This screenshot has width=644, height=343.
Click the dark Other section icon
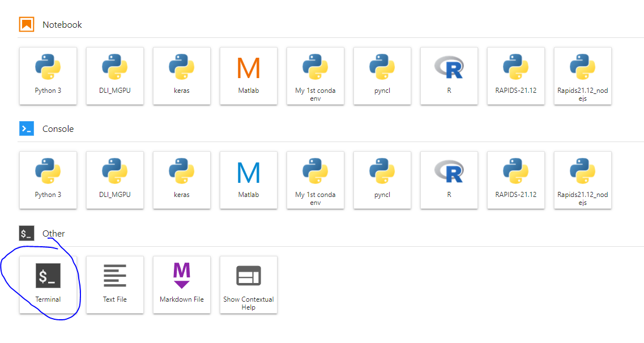tap(27, 233)
